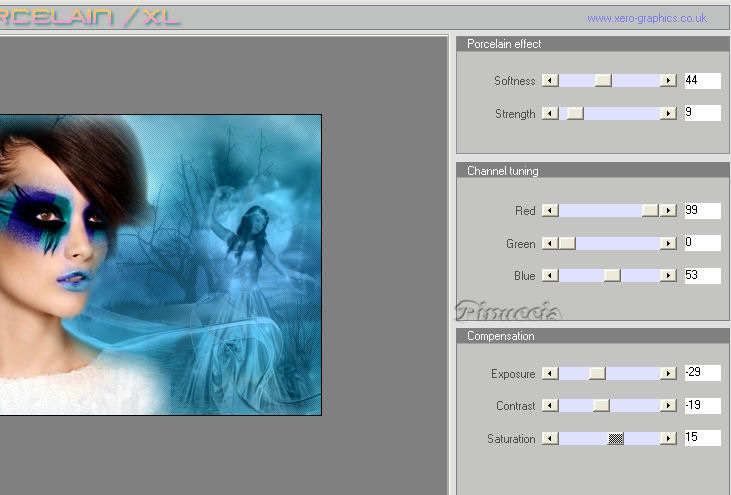Image resolution: width=731 pixels, height=495 pixels.
Task: Click the Contrast slider thumb
Action: pos(601,405)
